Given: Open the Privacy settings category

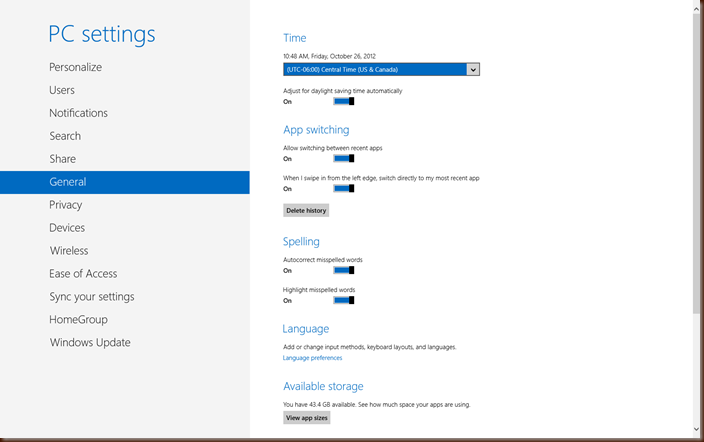Looking at the screenshot, I should point(66,205).
